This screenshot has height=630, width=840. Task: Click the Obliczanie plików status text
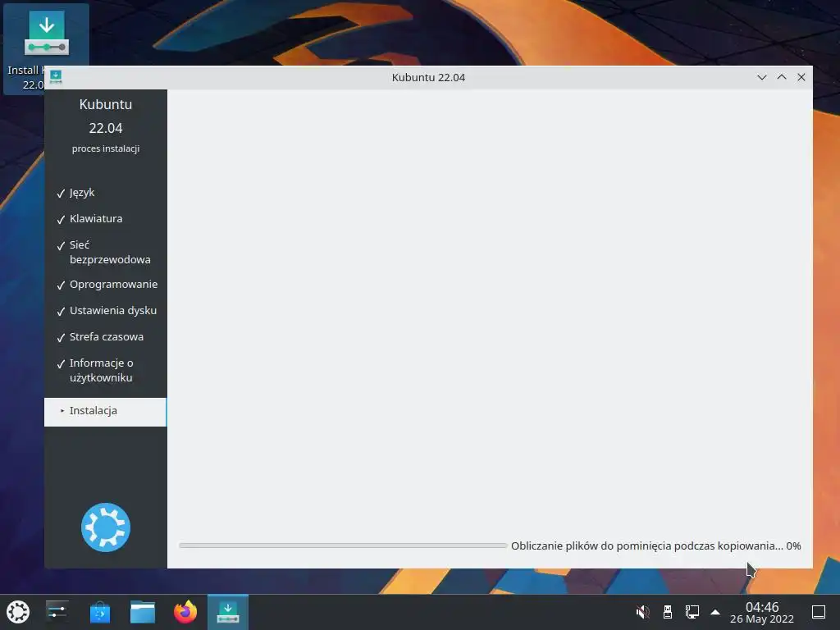pyautogui.click(x=655, y=546)
